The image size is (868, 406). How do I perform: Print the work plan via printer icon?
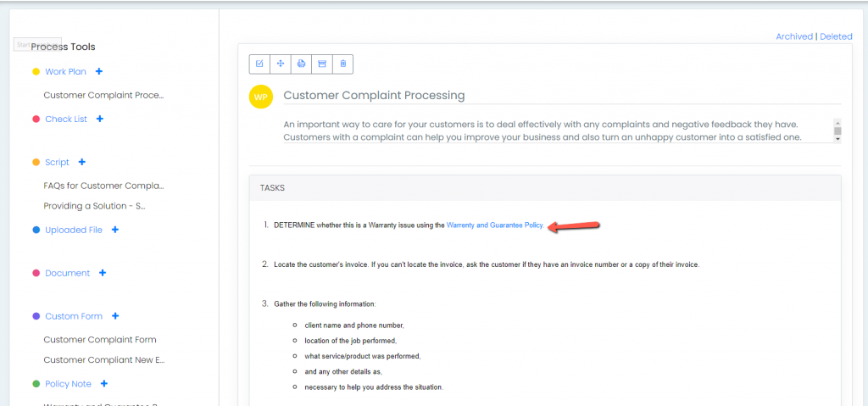click(301, 64)
